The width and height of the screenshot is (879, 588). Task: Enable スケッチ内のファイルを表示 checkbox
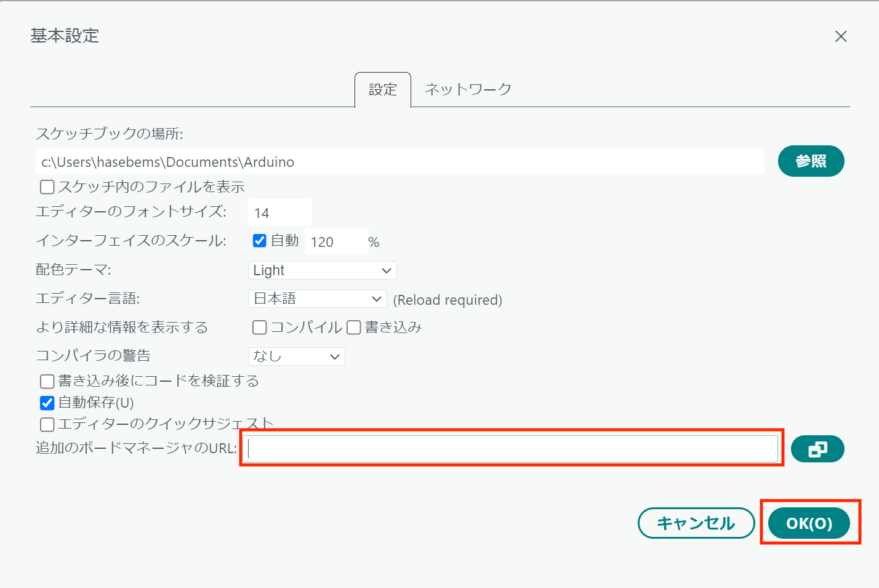pyautogui.click(x=47, y=187)
